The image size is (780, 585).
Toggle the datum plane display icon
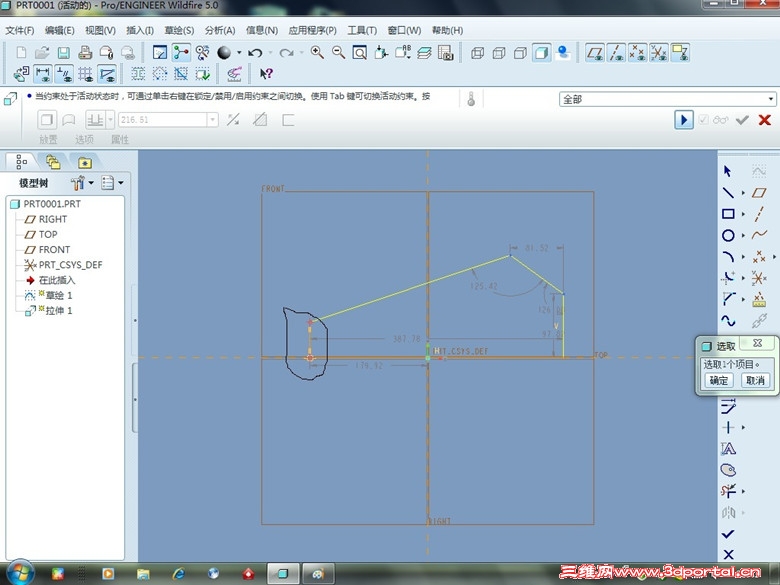coord(594,53)
